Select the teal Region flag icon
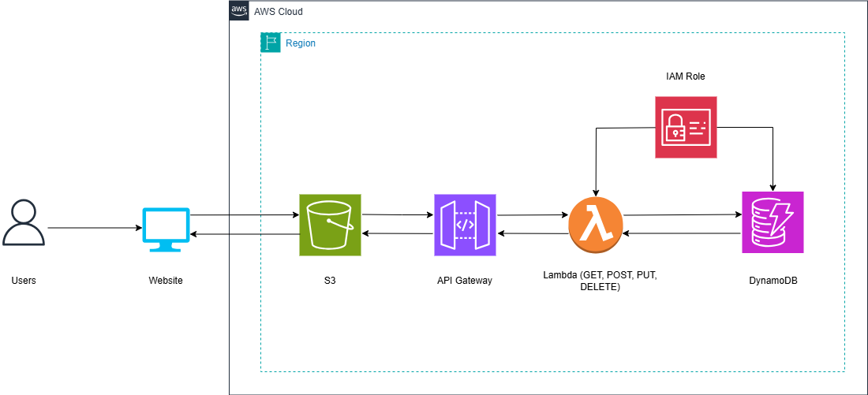The image size is (868, 395). tap(271, 43)
